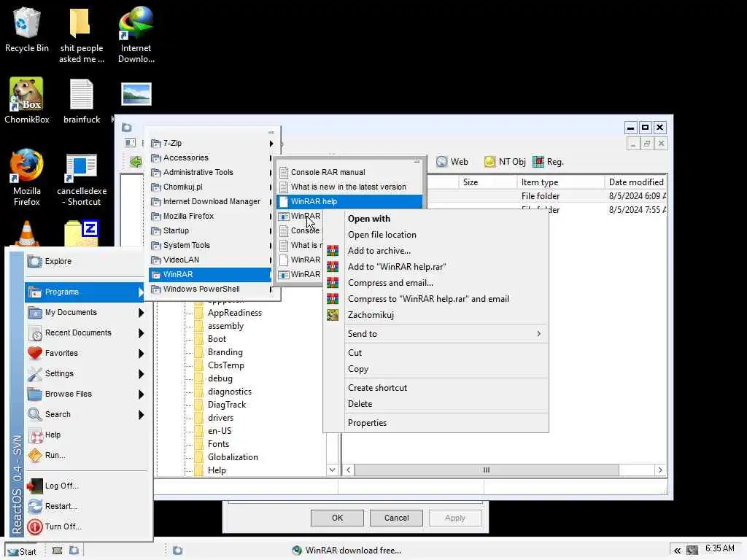
Task: Click the Cancel button
Action: (396, 518)
